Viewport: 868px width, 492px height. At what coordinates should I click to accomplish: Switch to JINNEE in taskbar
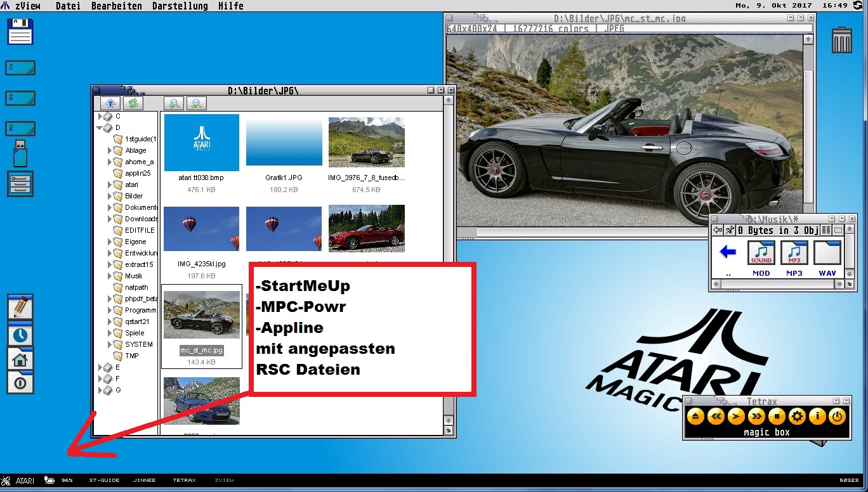145,481
